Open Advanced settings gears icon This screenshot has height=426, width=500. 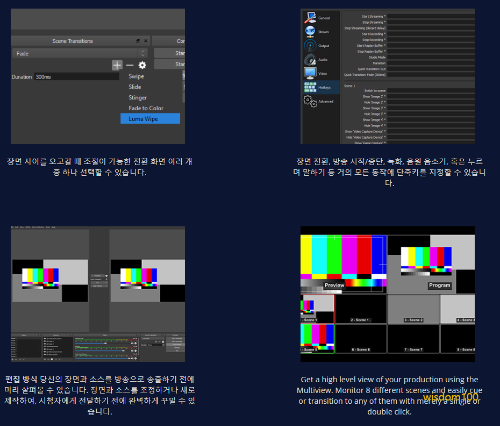tap(310, 101)
